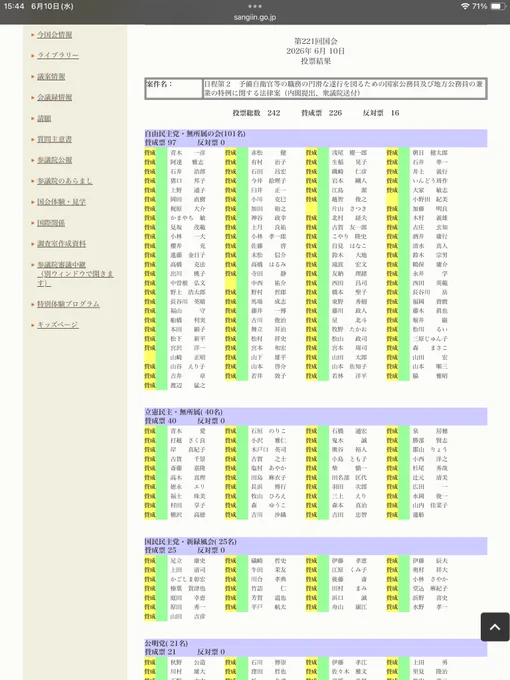Screen dimensions: 510x680
Task: Click 賛成票 21 under 公明党
Action: click(x=160, y=652)
